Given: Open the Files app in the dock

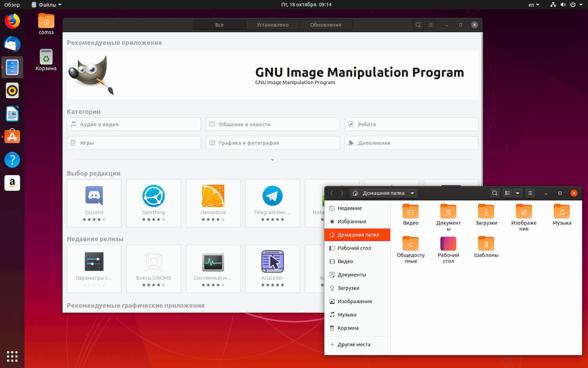Looking at the screenshot, I should (x=12, y=67).
